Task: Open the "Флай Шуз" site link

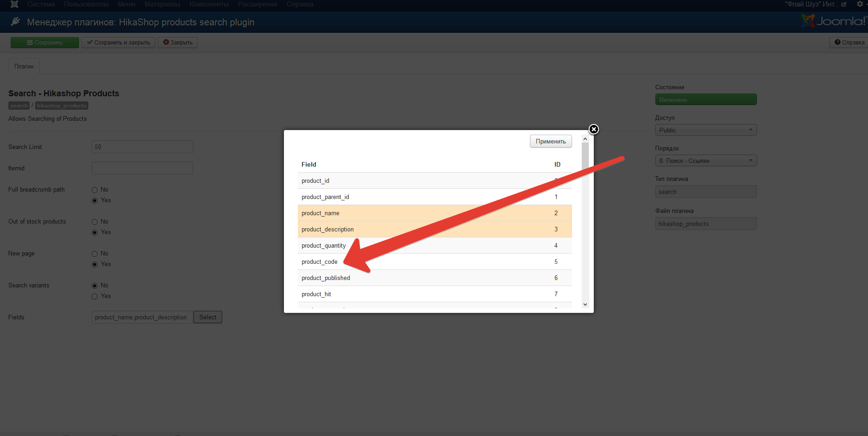Action: tap(815, 4)
